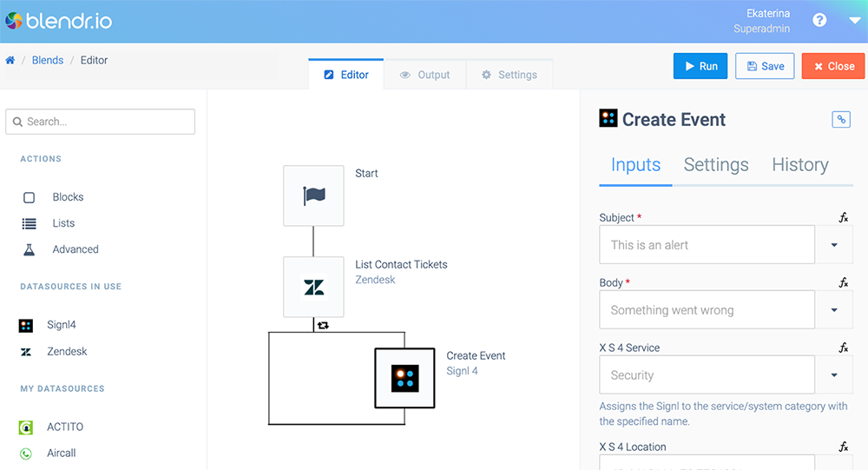Screen dimensions: 868x470
Task: Click the 'Start' block label
Action: tap(366, 173)
